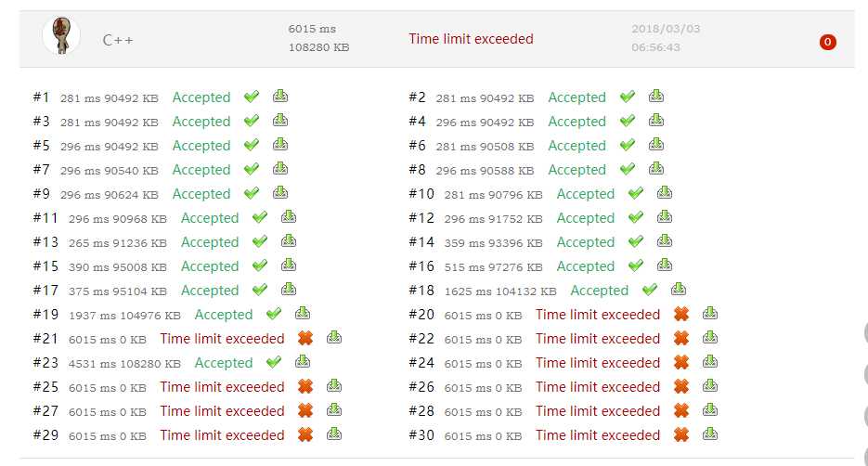Screen dimensions: 868x466
Task: Download test data for case #30
Action: coord(709,434)
